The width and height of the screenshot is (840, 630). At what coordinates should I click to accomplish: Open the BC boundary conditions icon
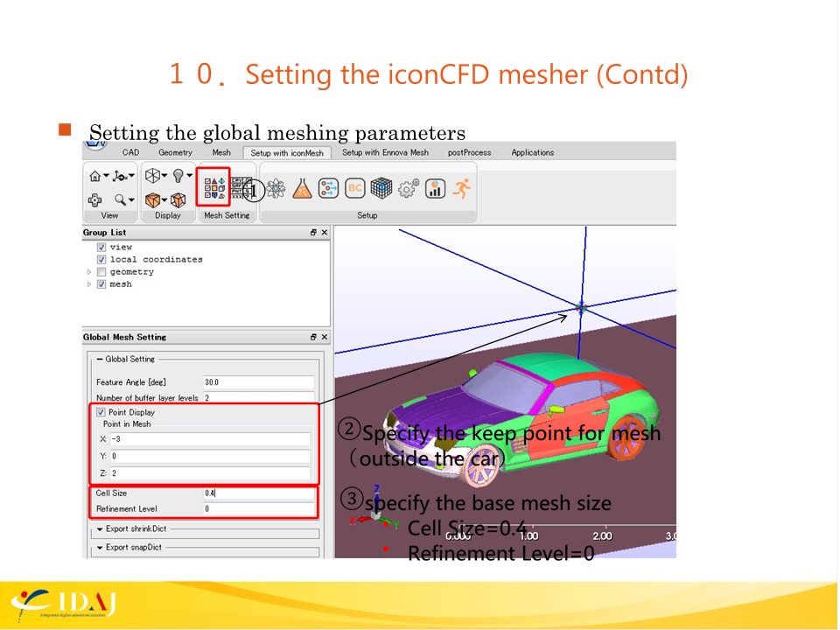tap(355, 188)
